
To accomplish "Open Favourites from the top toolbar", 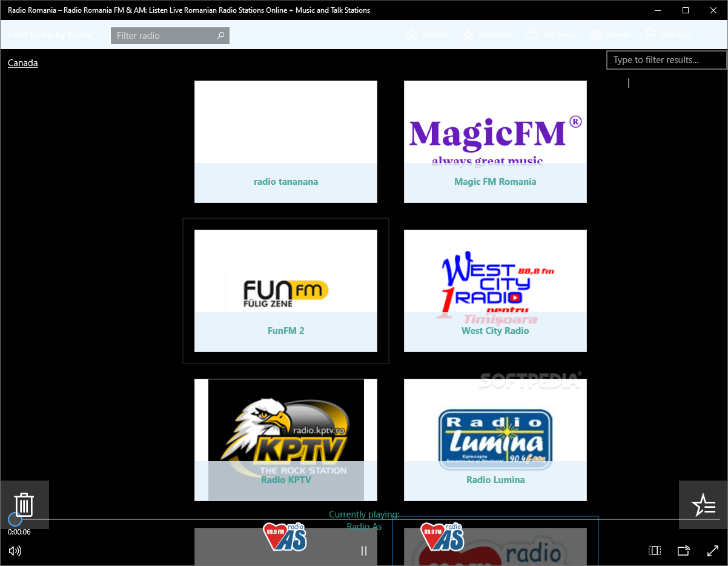I will point(486,35).
